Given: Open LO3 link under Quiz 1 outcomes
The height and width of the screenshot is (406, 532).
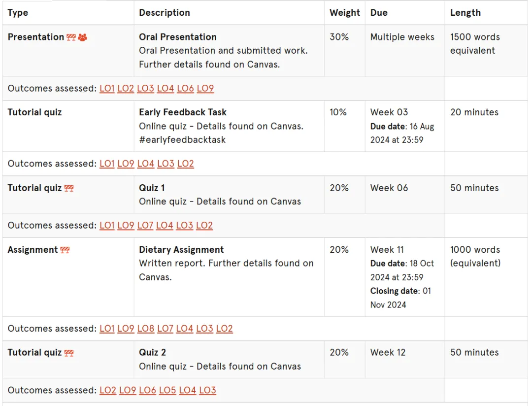Looking at the screenshot, I should click(185, 226).
